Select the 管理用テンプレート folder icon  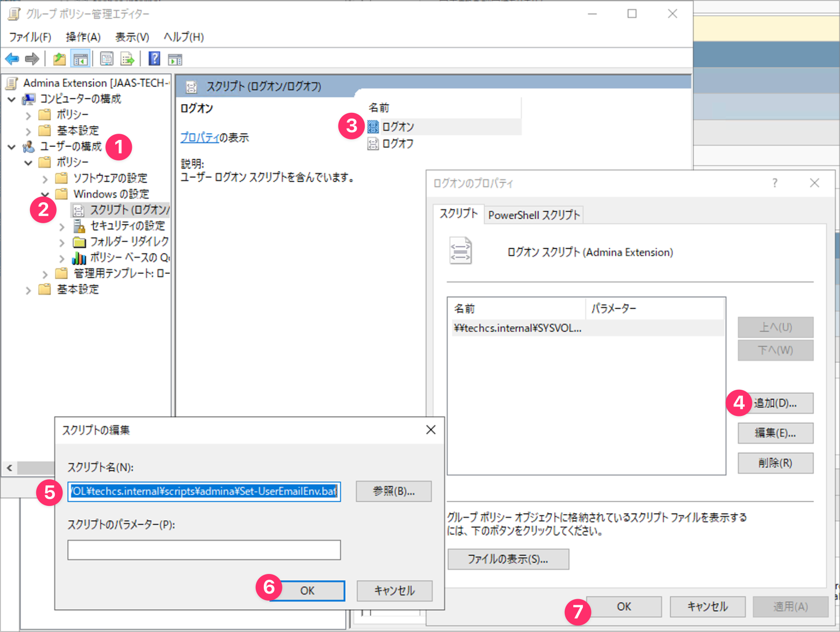click(61, 273)
